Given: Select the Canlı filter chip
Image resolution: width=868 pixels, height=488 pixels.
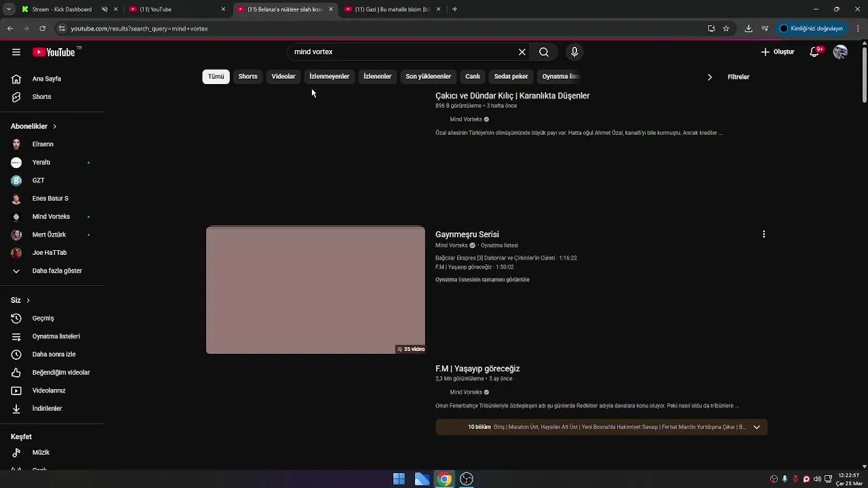Looking at the screenshot, I should click(x=473, y=77).
